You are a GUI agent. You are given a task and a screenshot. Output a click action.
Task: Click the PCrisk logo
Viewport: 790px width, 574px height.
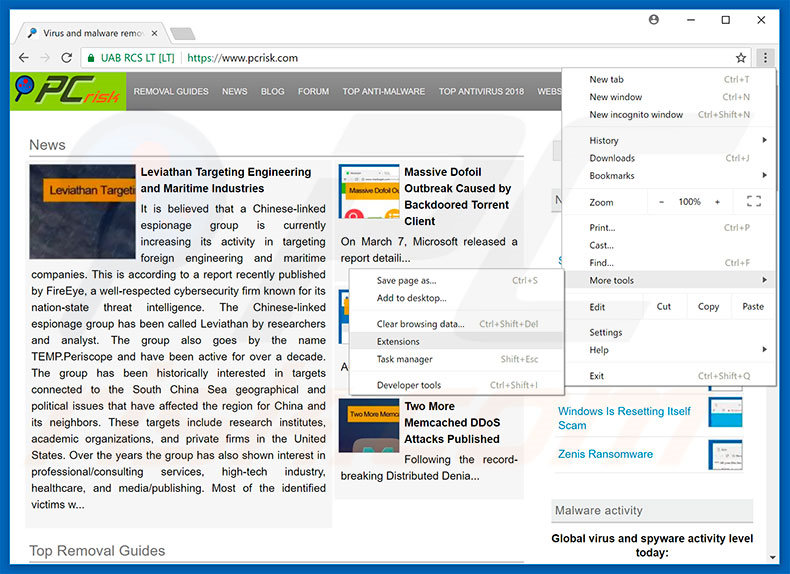(x=67, y=91)
